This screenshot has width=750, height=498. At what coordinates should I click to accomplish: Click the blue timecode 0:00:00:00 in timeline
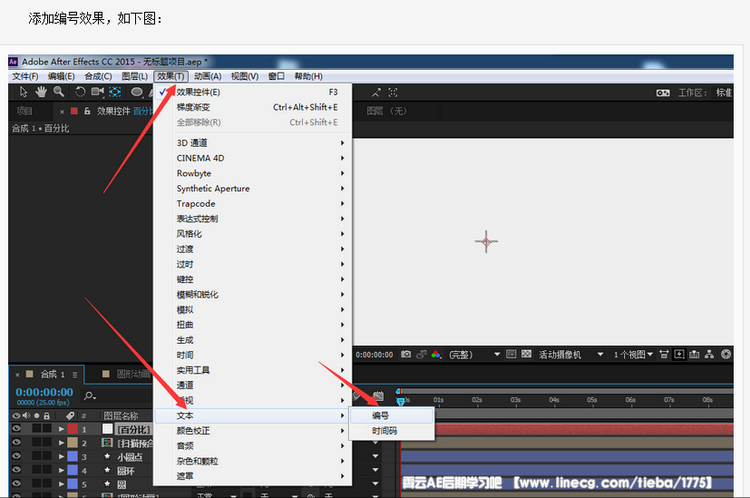click(44, 392)
